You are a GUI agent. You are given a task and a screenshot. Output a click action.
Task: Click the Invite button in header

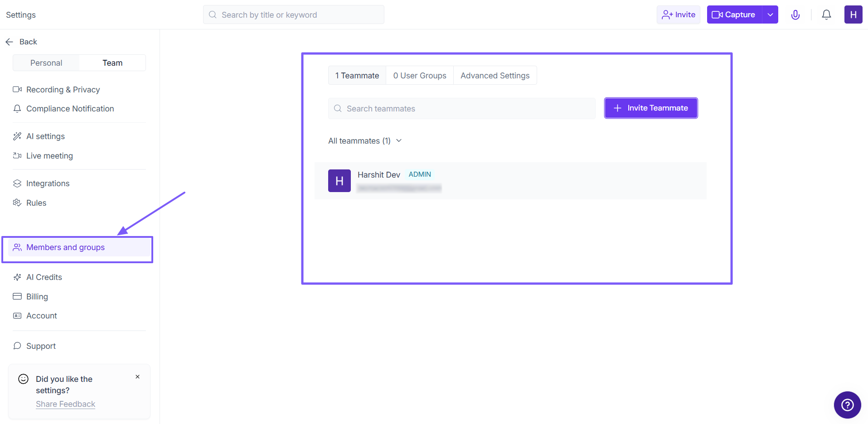[x=679, y=15]
